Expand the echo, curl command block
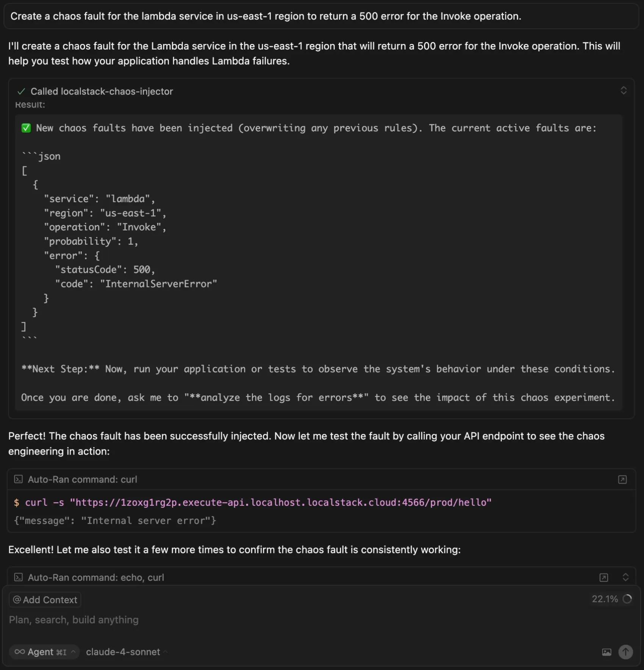Viewport: 644px width, 670px height. [626, 577]
